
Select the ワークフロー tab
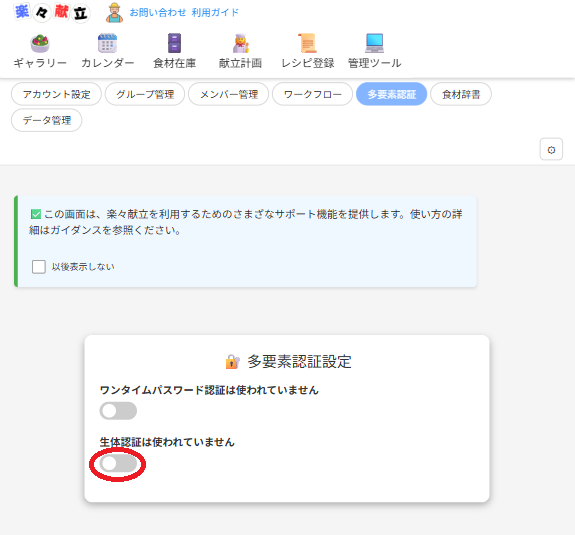point(312,94)
